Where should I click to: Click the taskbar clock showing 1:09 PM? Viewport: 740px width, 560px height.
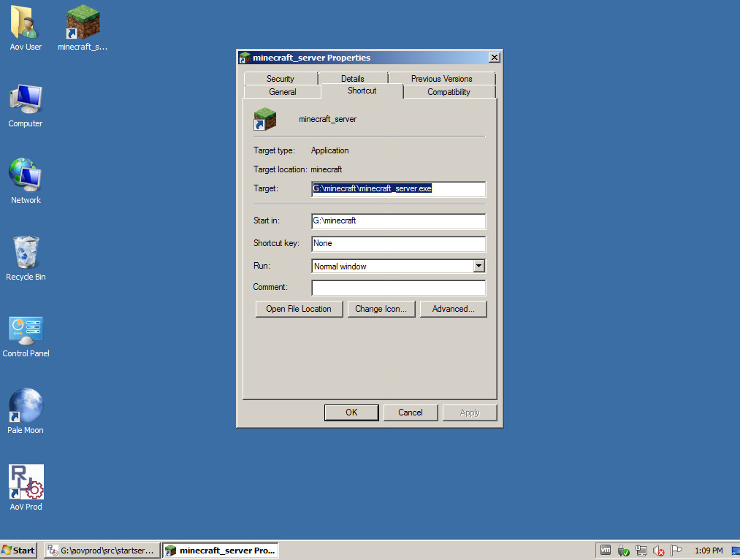click(x=709, y=551)
